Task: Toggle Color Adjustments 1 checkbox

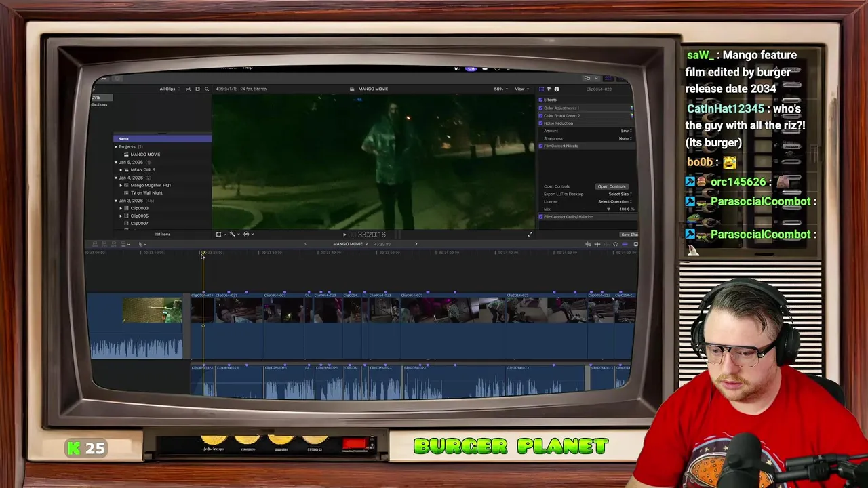Action: tap(540, 108)
